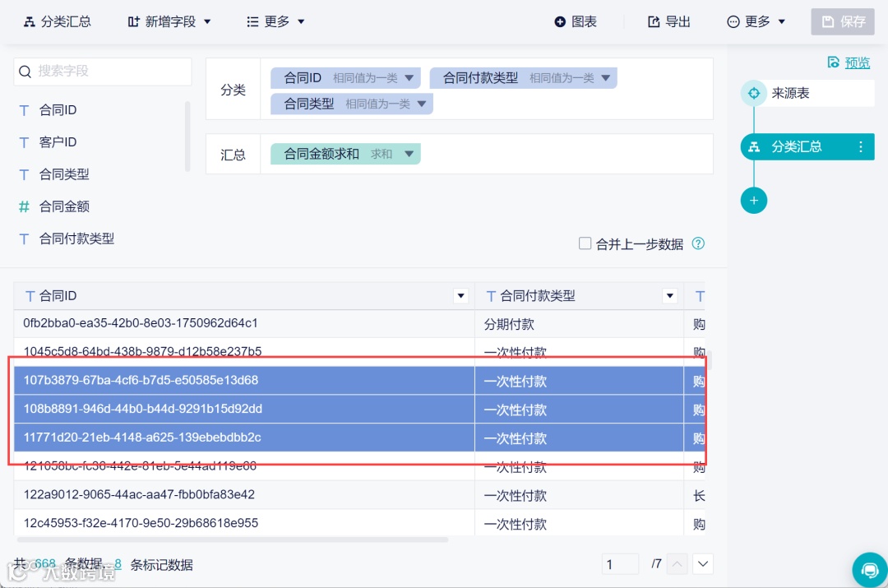Click the plus icon to add new step

(x=754, y=200)
